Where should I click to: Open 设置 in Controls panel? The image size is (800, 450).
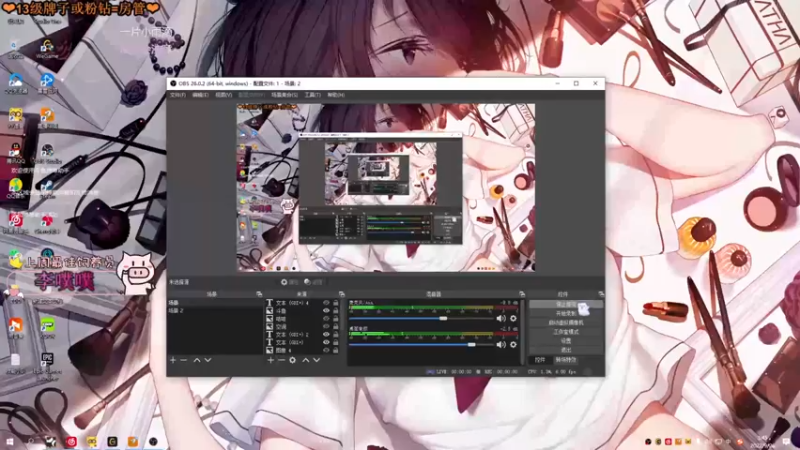pyautogui.click(x=566, y=341)
